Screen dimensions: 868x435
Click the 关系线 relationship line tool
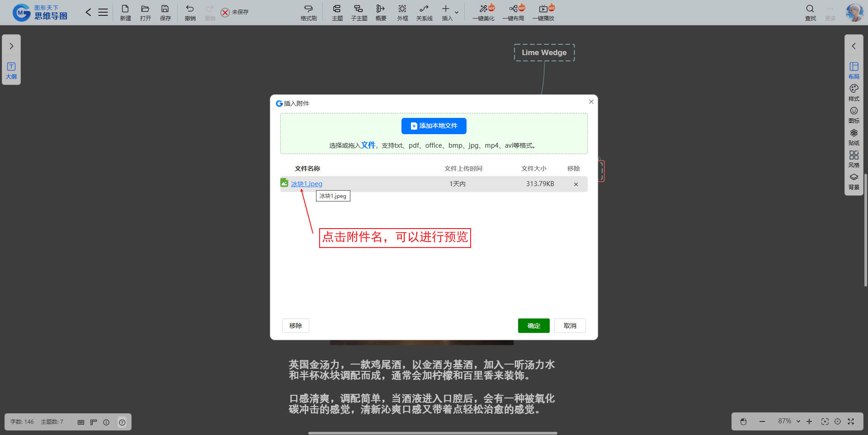tap(424, 12)
